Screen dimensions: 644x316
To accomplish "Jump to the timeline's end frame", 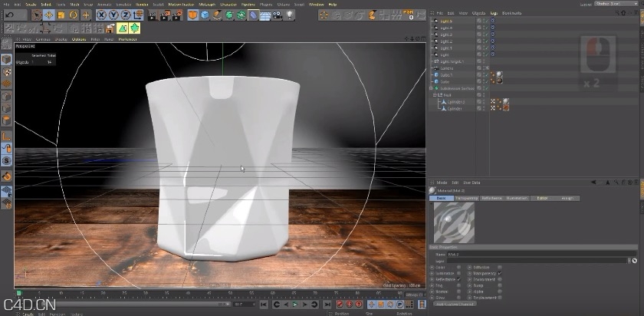I will pos(327,304).
